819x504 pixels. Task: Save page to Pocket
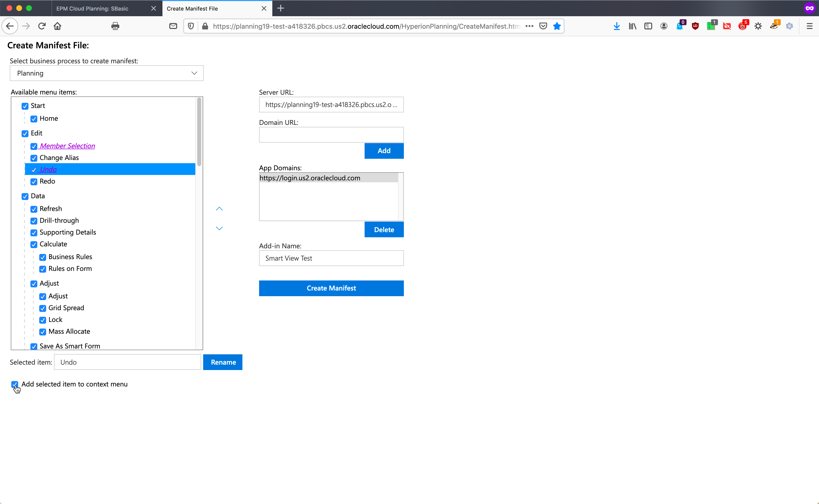(543, 26)
